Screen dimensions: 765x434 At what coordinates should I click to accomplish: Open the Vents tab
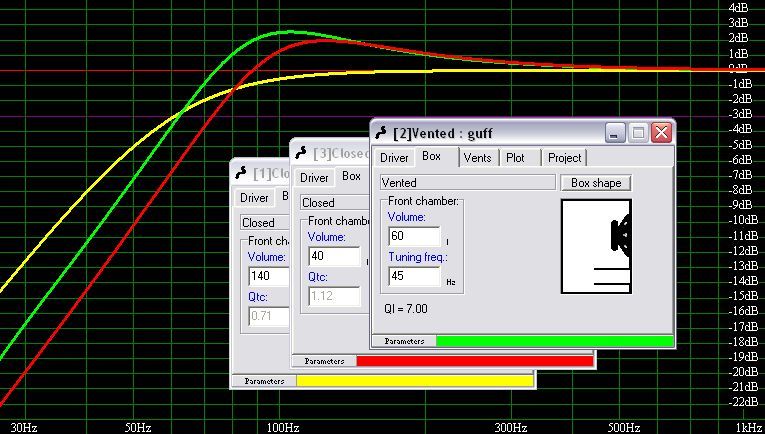[477, 158]
